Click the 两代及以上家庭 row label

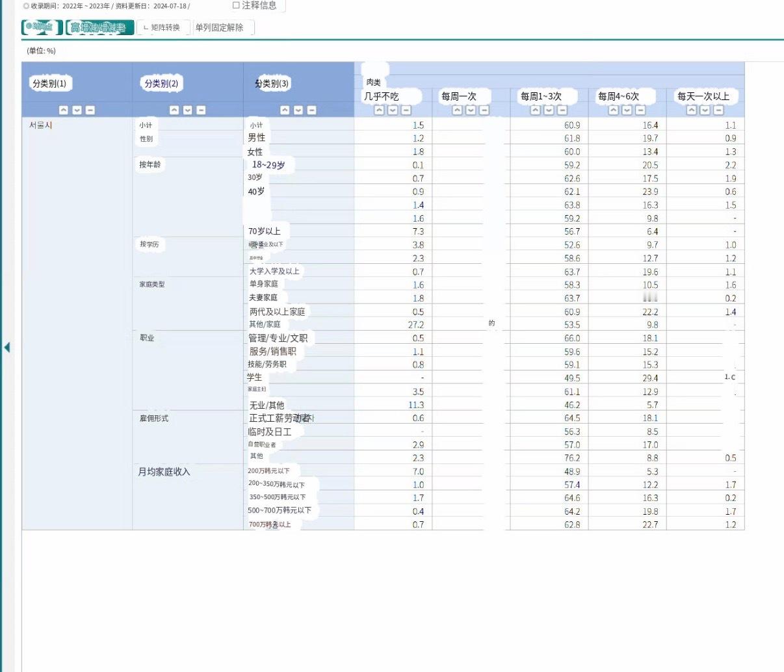coord(278,312)
